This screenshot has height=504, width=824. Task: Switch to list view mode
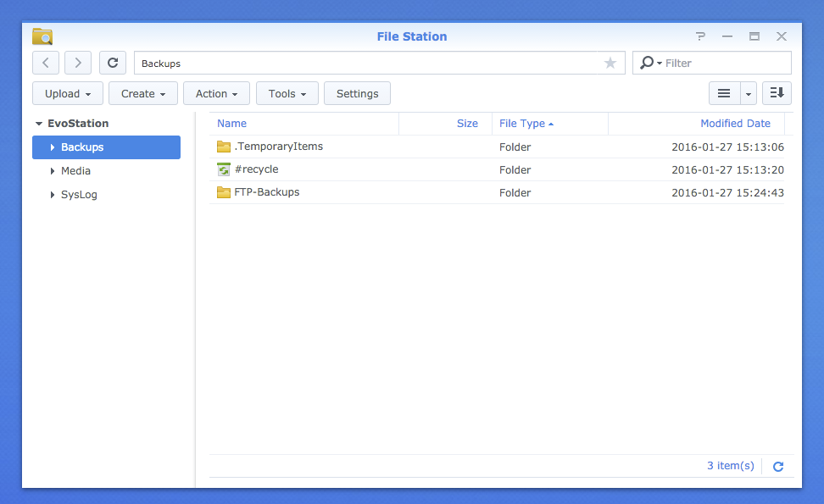pyautogui.click(x=724, y=93)
